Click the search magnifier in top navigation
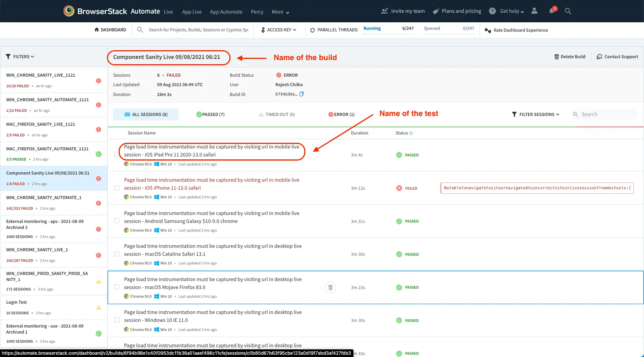 [568, 11]
